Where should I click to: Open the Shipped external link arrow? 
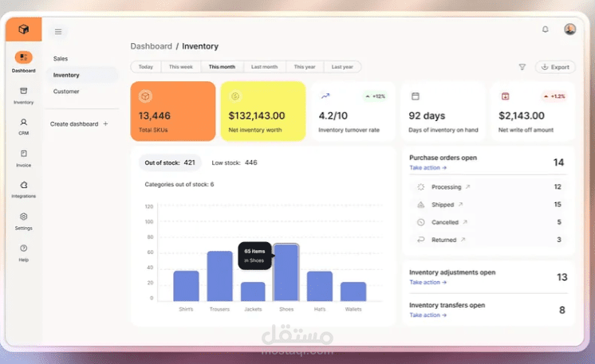pyautogui.click(x=460, y=204)
